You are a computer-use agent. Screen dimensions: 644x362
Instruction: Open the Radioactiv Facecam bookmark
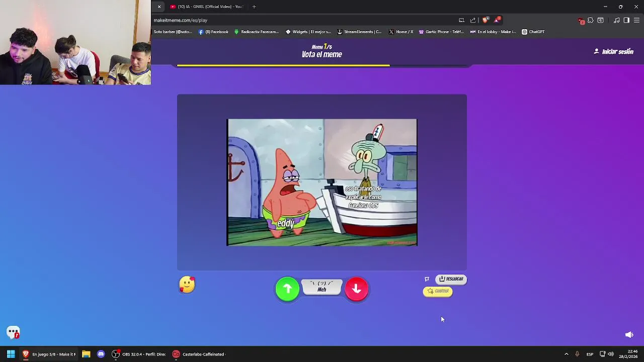point(256,32)
